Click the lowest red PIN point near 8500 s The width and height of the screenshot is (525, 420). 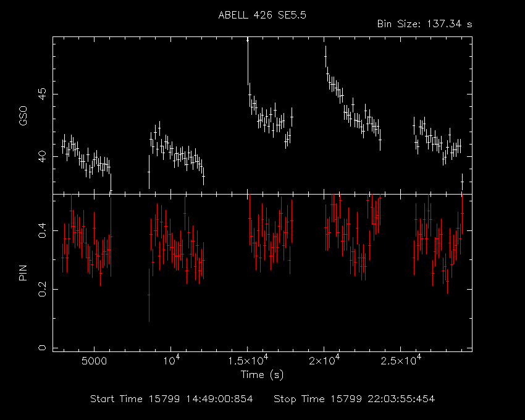point(149,295)
